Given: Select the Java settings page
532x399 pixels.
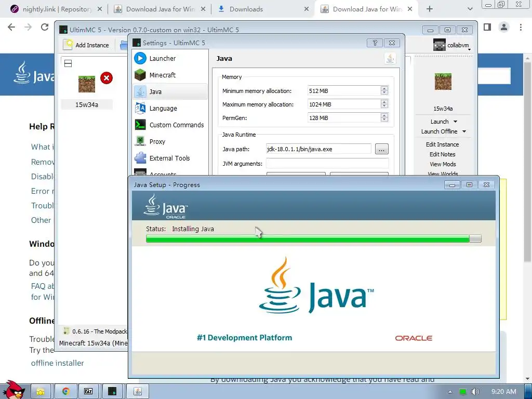Looking at the screenshot, I should (x=170, y=91).
